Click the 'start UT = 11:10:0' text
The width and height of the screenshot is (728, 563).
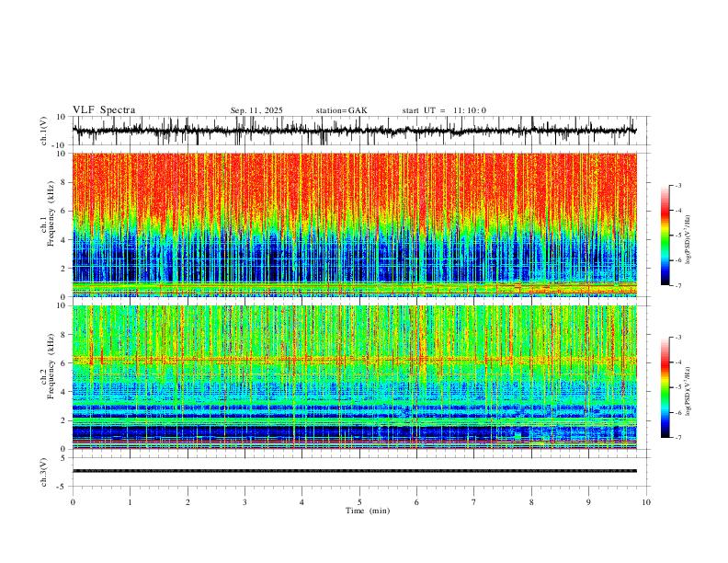click(x=444, y=110)
